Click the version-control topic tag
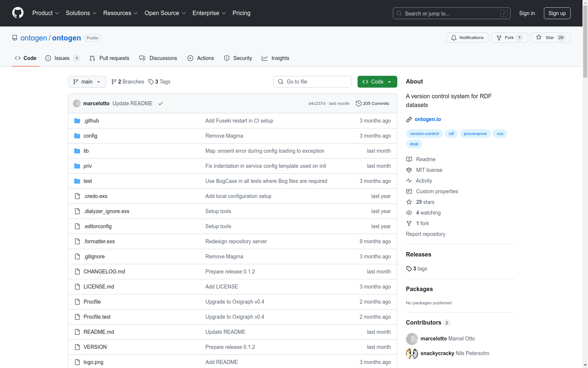Screen dimensions: 588x368 coord(424,134)
